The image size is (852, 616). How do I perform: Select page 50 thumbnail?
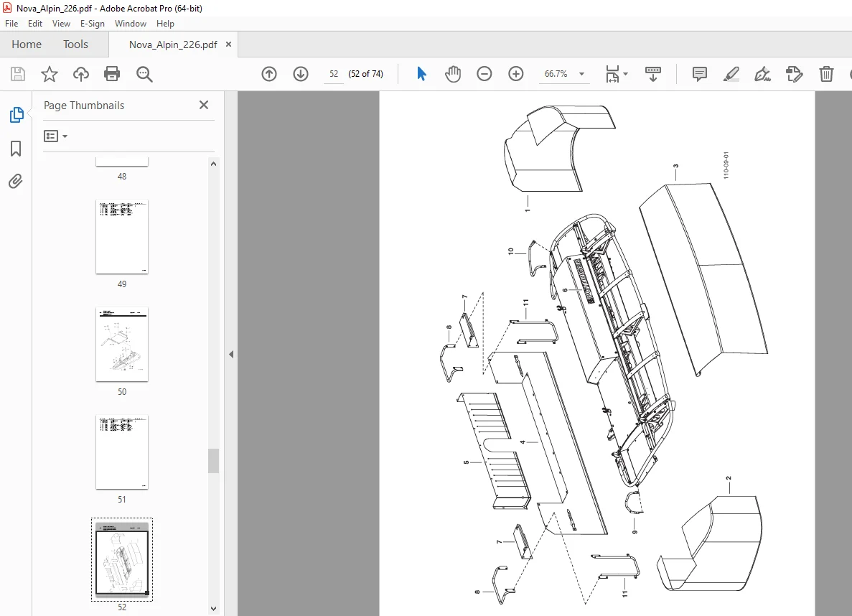[122, 344]
